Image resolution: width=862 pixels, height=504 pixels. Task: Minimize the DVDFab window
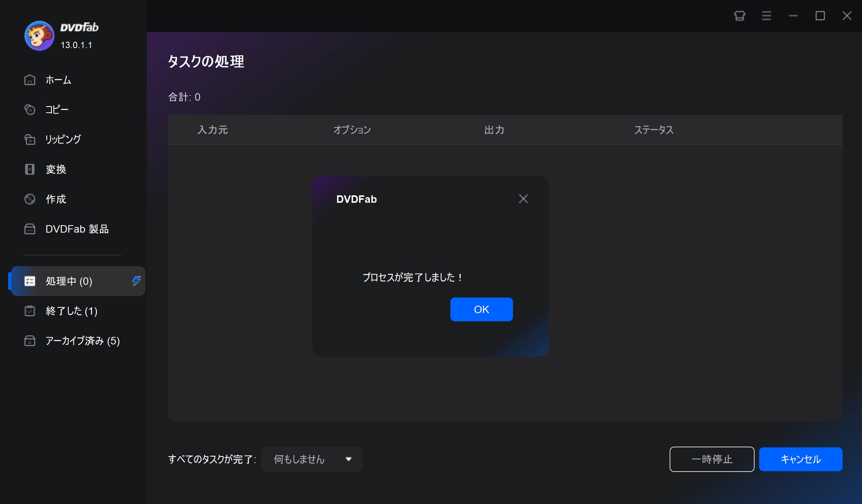(x=793, y=16)
